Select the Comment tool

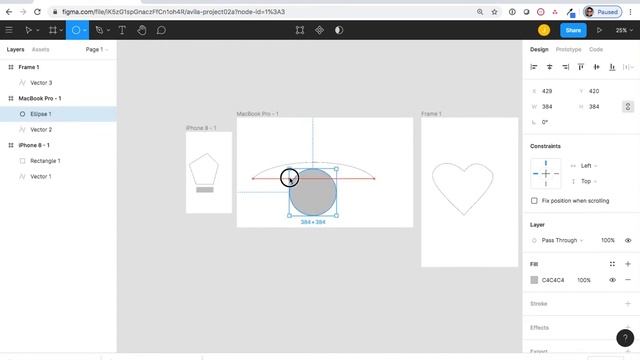click(x=161, y=30)
